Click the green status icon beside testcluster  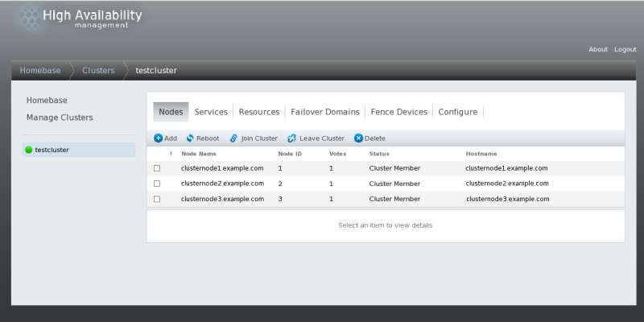pos(29,150)
